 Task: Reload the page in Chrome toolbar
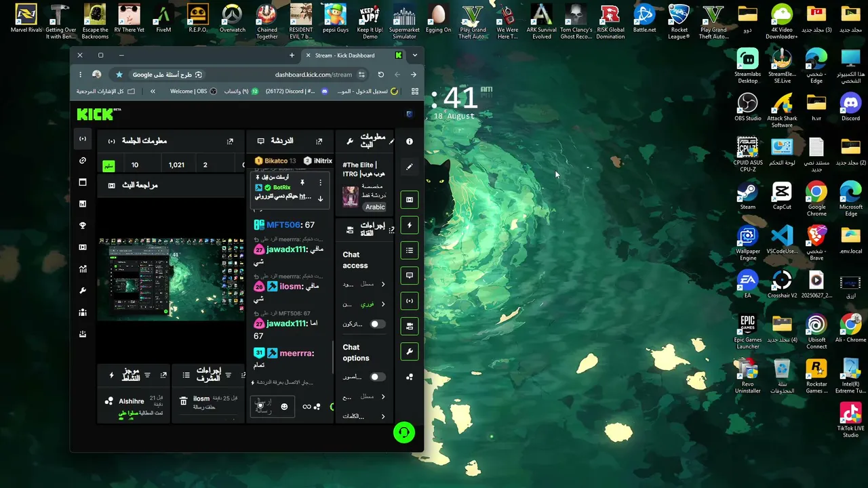381,75
